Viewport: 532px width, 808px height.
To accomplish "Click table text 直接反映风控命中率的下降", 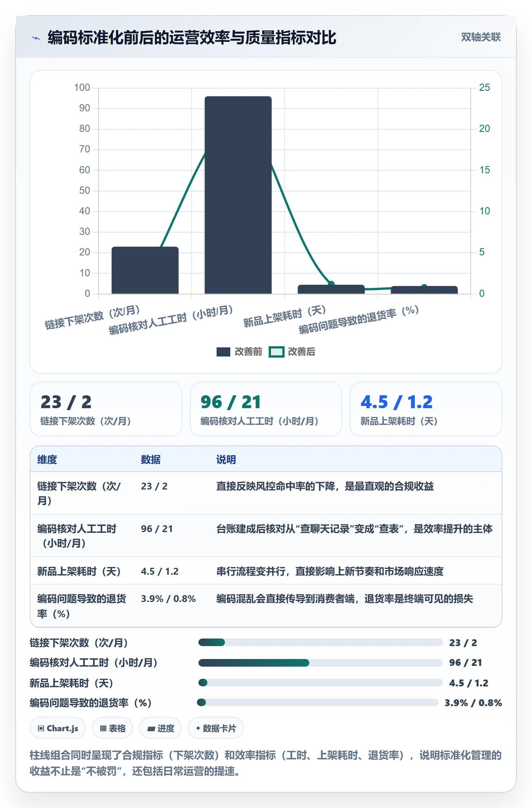I will [325, 486].
